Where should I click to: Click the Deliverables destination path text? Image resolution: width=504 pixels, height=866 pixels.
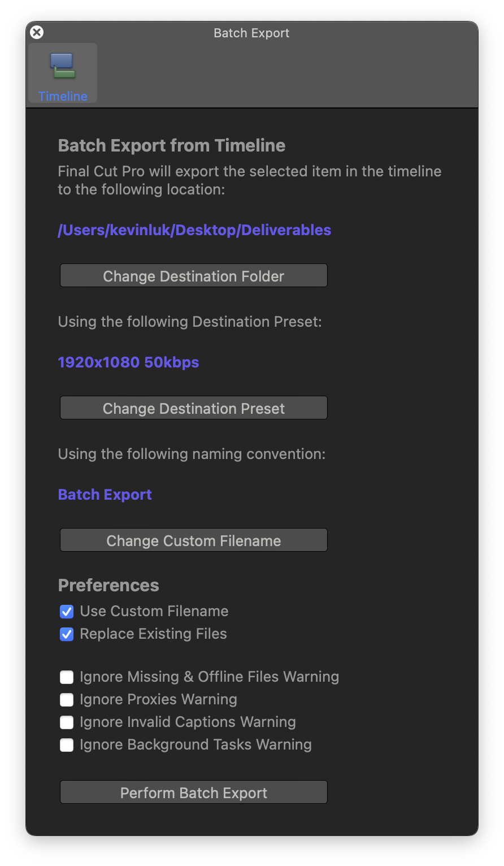coord(194,230)
